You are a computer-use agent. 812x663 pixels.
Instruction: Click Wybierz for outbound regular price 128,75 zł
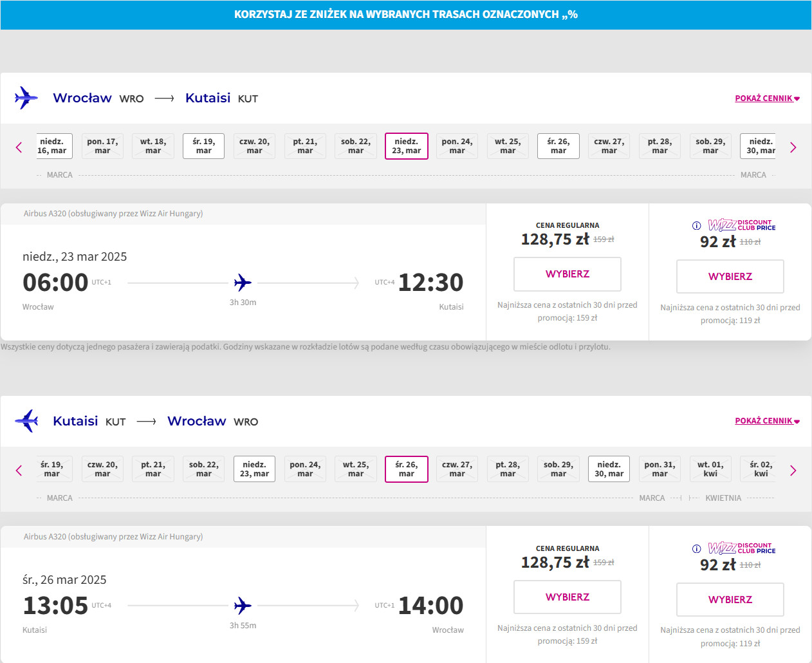(x=567, y=274)
